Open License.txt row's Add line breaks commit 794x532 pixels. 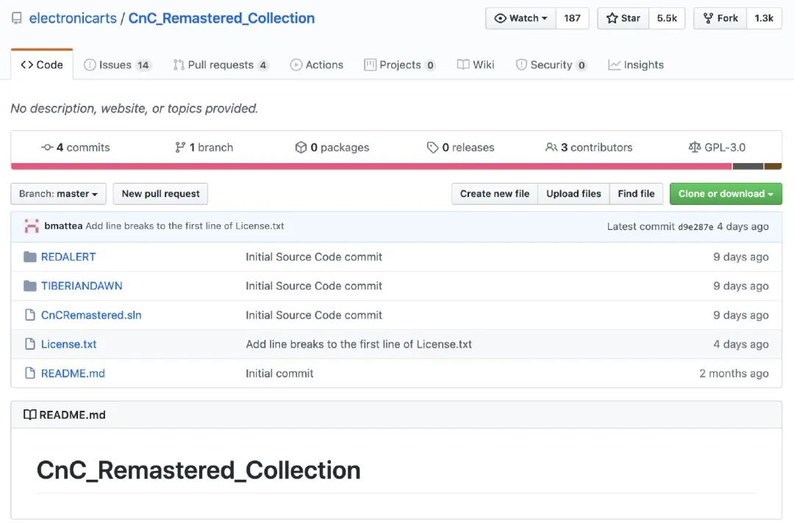pyautogui.click(x=359, y=344)
